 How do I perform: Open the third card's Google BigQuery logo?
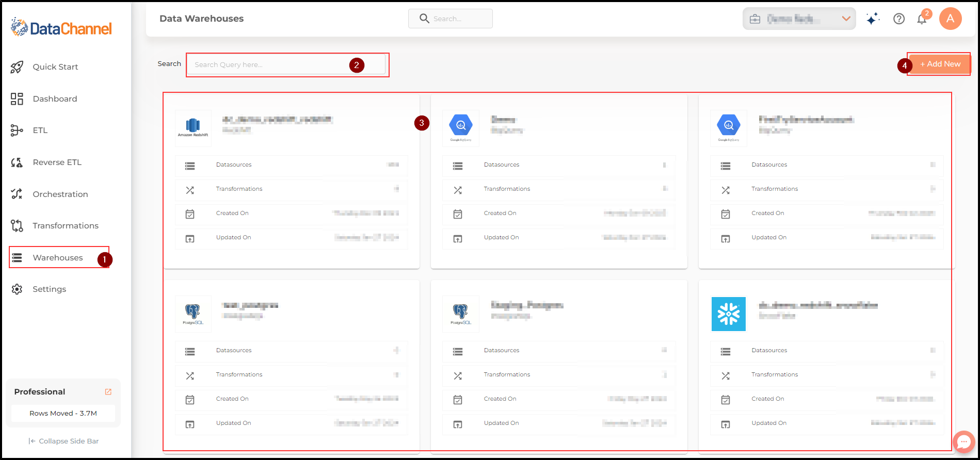tap(729, 128)
